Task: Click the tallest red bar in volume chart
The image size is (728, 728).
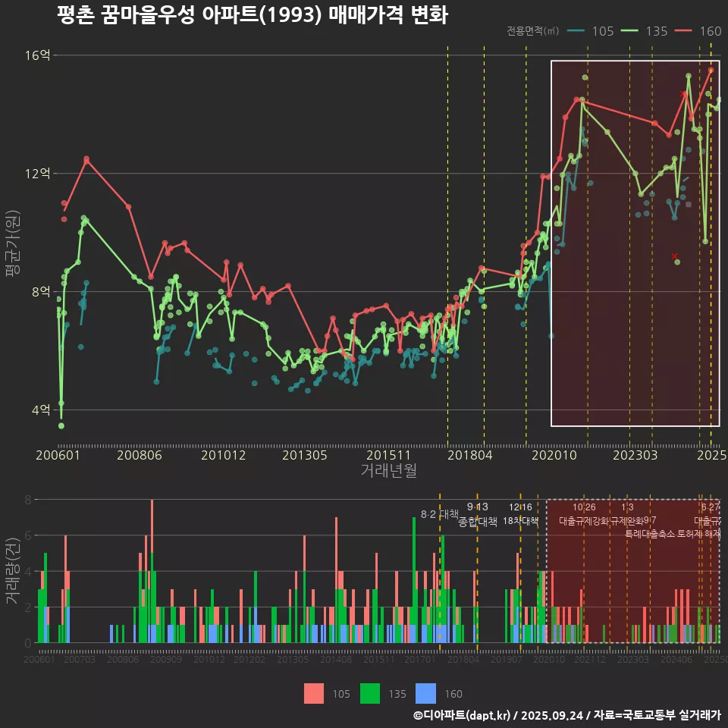Action: (152, 531)
